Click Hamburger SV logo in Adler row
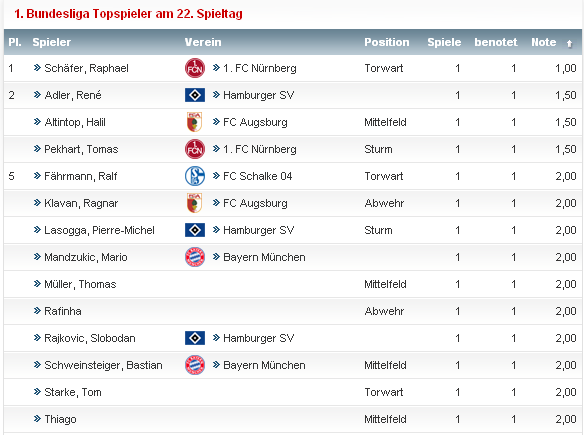584x435 pixels. point(195,95)
